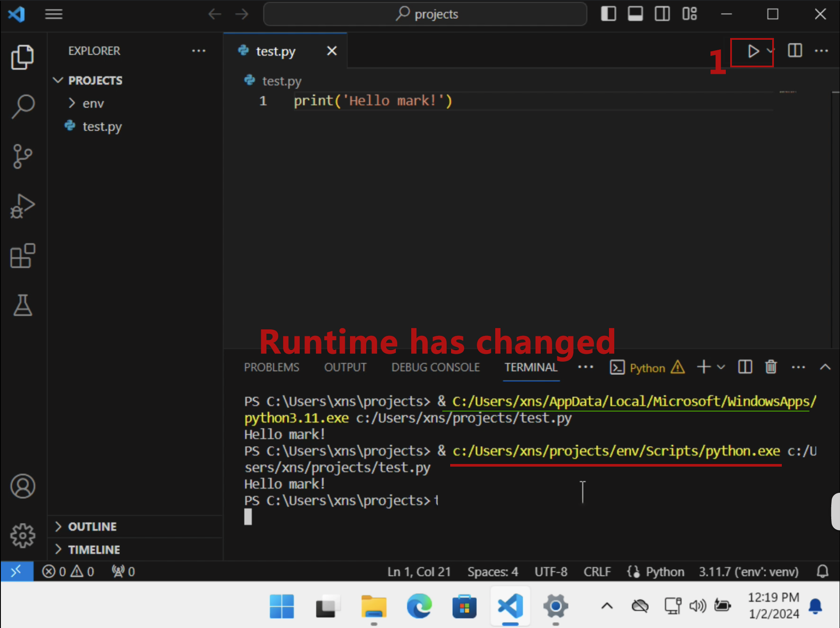Viewport: 840px width, 628px height.
Task: Select the TERMINAL tab
Action: [x=531, y=367]
